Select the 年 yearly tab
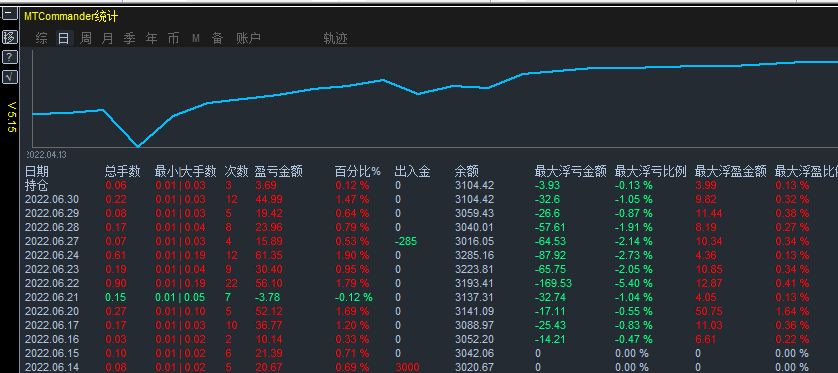Screen dimensions: 838x373 click(151, 38)
